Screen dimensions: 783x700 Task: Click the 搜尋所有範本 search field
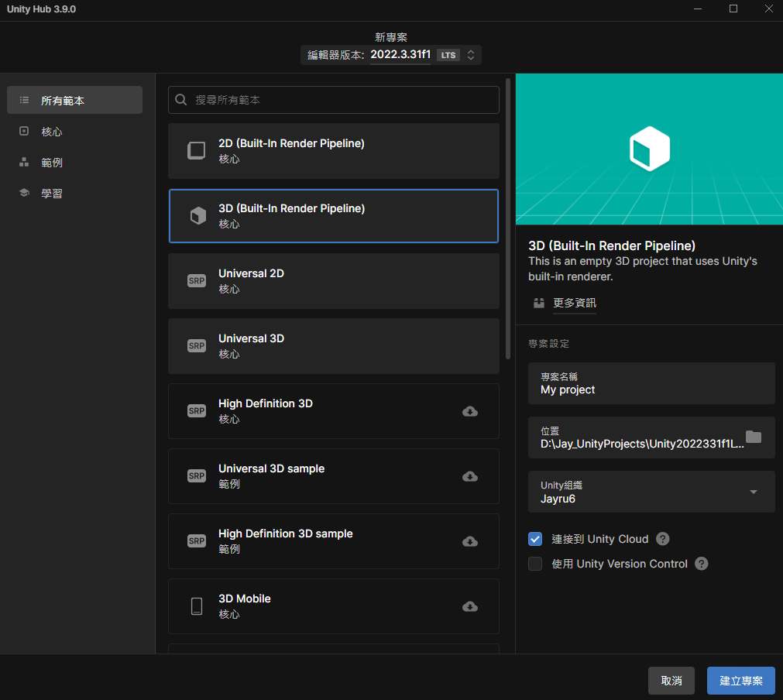coord(334,100)
